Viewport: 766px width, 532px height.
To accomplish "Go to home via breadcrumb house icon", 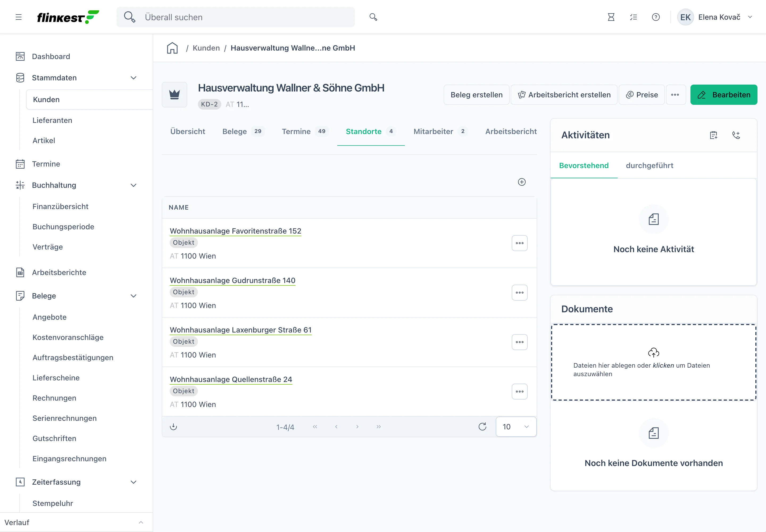I will pyautogui.click(x=172, y=48).
